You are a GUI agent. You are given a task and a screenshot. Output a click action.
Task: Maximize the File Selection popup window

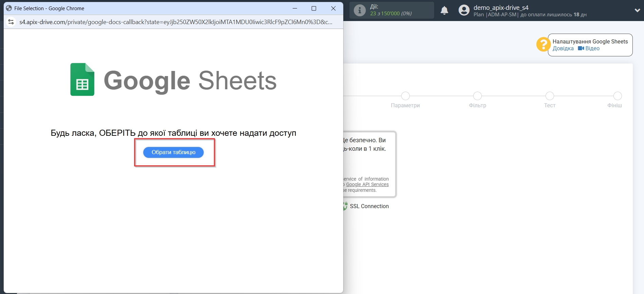314,8
